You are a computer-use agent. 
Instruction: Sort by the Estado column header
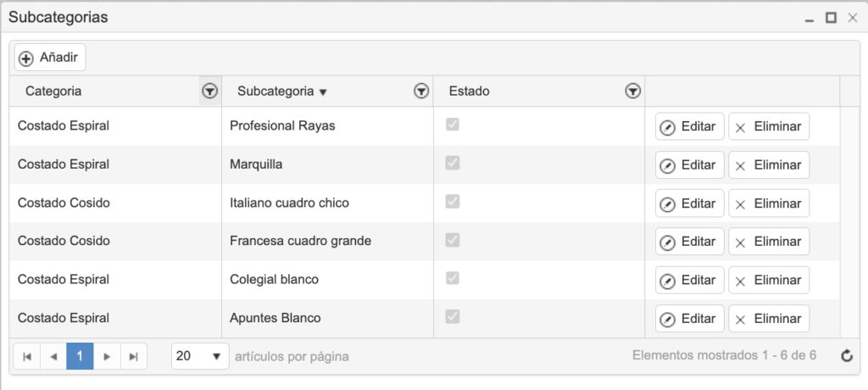point(469,92)
